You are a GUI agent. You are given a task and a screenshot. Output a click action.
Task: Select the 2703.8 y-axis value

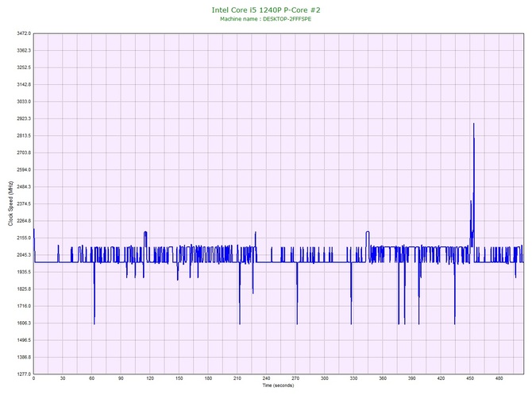click(x=24, y=153)
